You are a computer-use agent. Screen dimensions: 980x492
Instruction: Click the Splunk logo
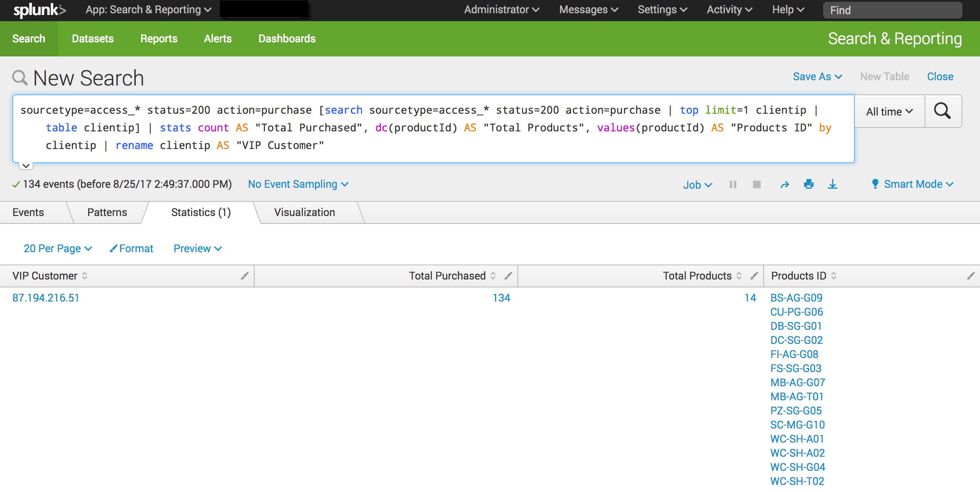[39, 10]
